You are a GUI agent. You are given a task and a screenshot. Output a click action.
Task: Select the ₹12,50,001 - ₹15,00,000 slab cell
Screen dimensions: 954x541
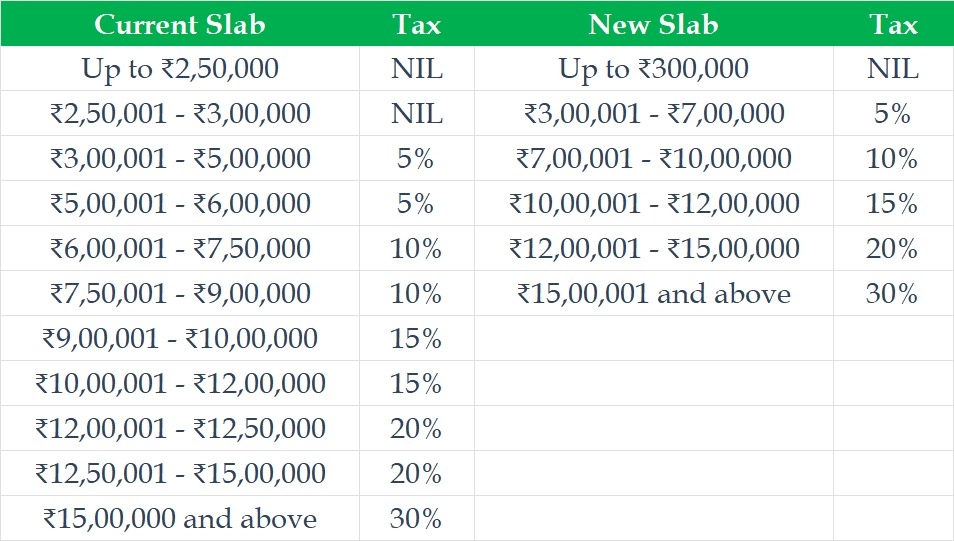click(180, 474)
